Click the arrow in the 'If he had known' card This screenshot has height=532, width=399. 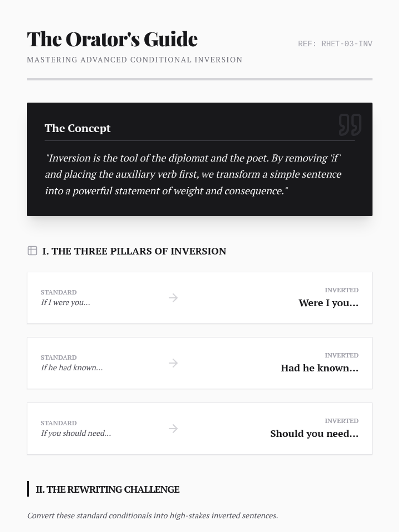pyautogui.click(x=173, y=363)
